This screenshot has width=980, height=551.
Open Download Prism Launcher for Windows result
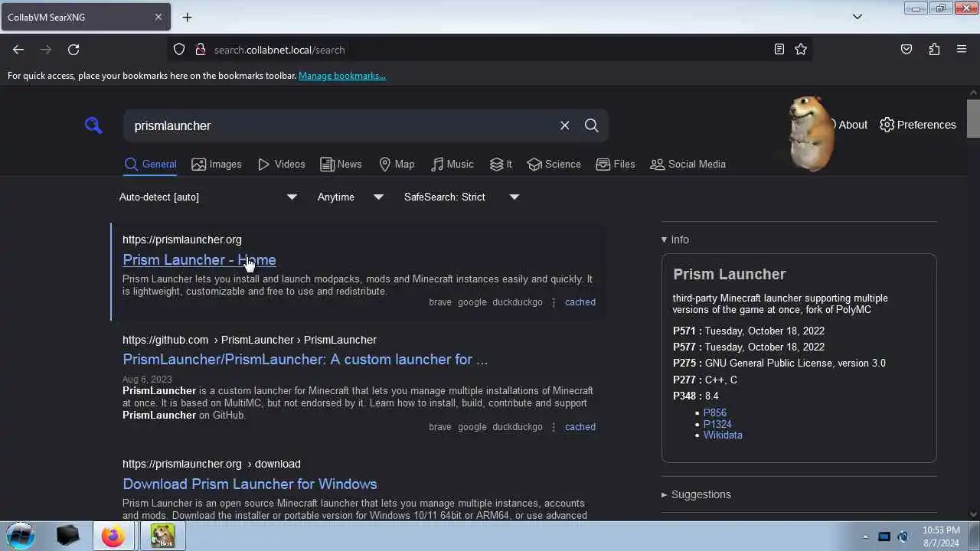(x=250, y=484)
